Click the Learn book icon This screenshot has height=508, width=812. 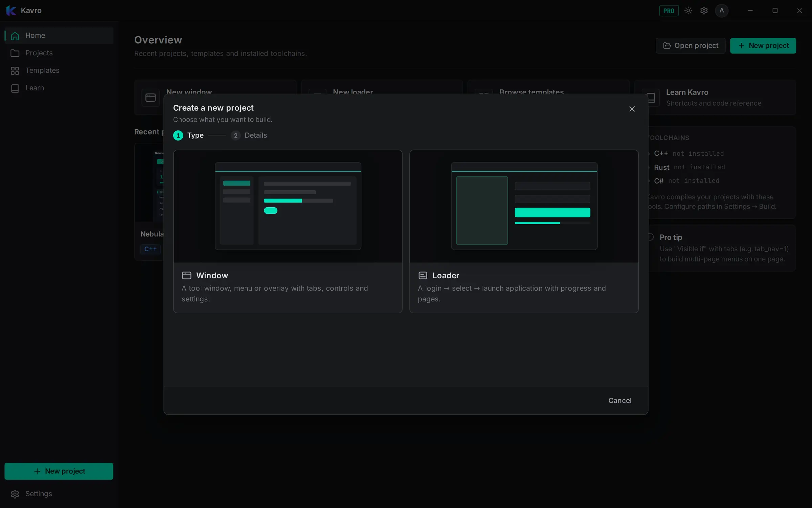click(15, 88)
